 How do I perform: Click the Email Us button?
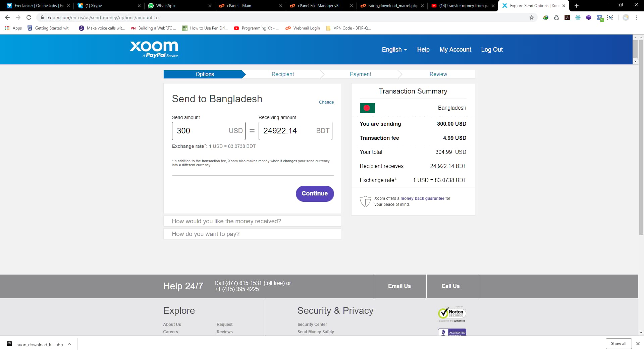click(x=399, y=286)
